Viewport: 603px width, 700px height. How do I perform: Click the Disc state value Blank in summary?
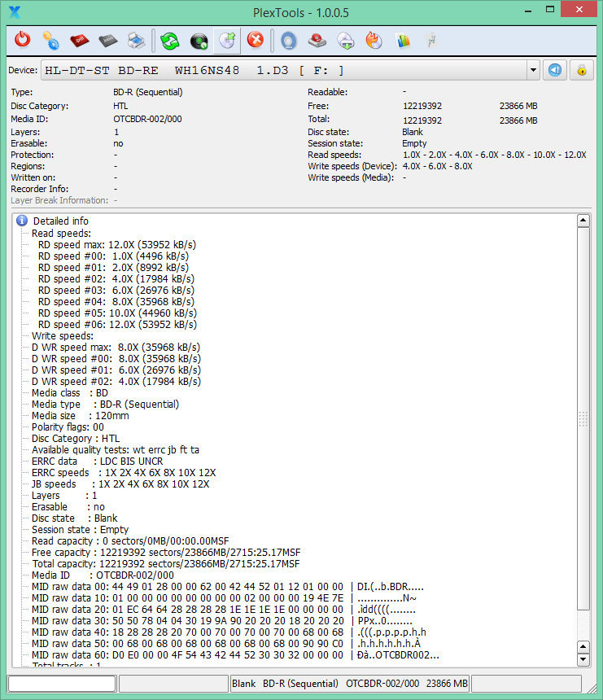point(413,132)
